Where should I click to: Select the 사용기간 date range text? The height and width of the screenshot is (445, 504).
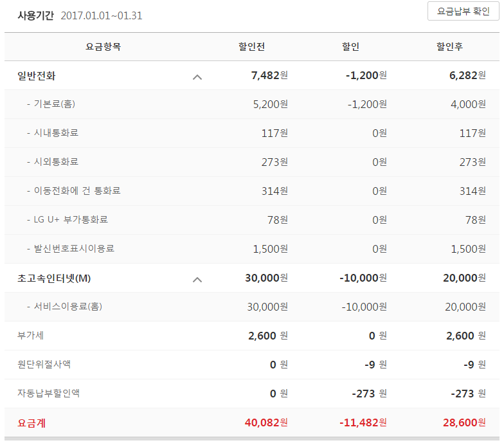point(101,15)
